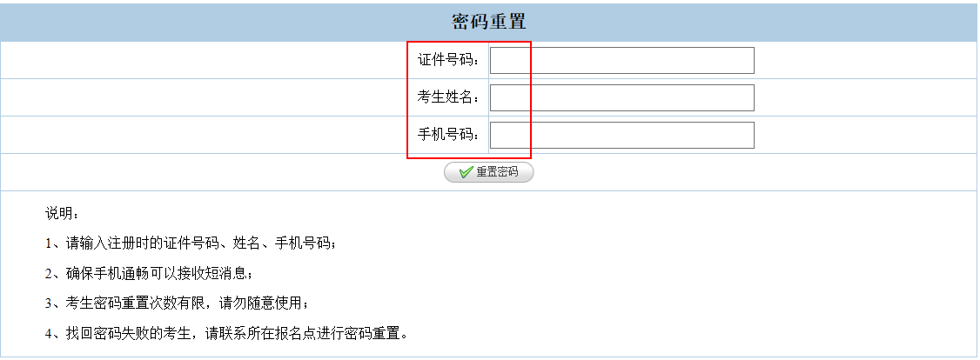Click the 密码重置 page heading
The width and height of the screenshot is (980, 360).
coord(489,22)
